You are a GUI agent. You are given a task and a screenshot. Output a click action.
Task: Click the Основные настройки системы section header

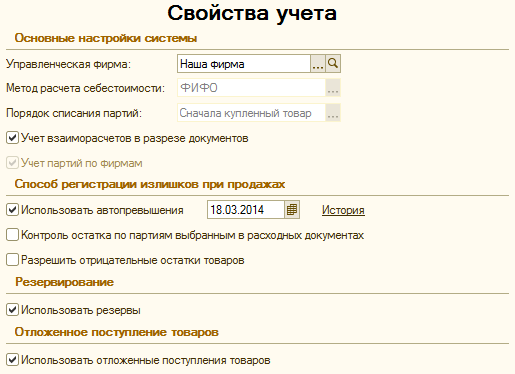click(106, 38)
